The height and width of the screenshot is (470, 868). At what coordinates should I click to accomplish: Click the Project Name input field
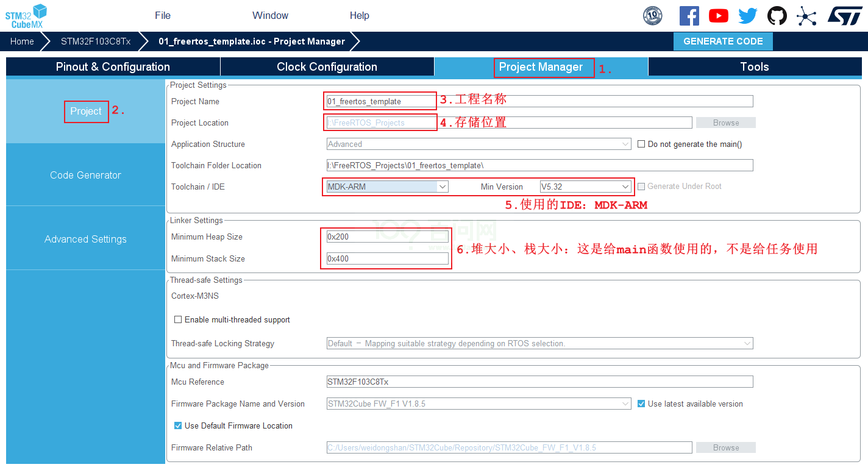tap(539, 101)
